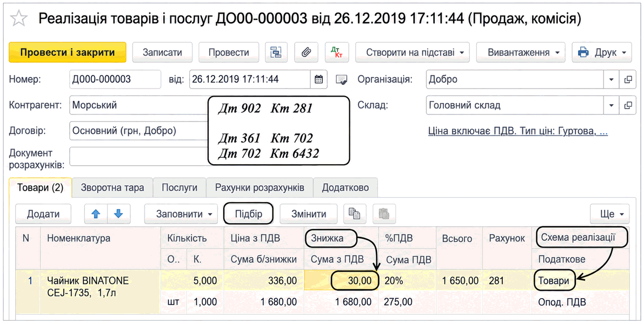The height and width of the screenshot is (324, 644).
Task: Open the Друк print dropdown
Action: click(x=602, y=52)
